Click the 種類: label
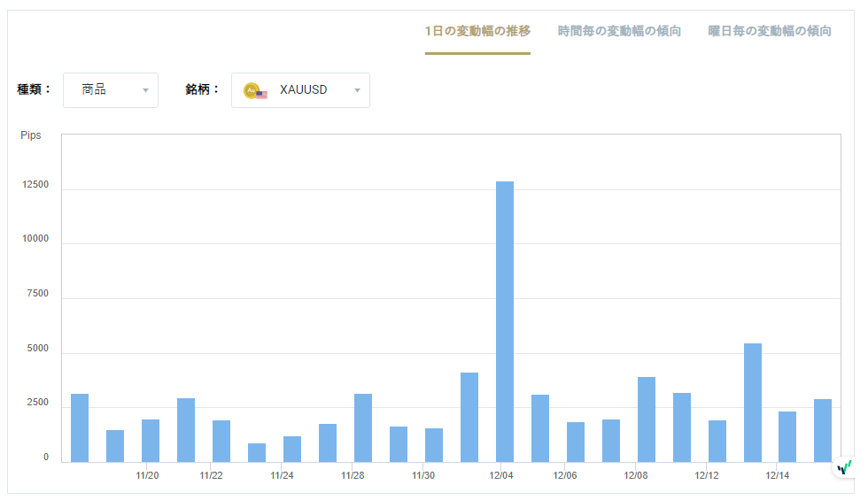Image resolution: width=868 pixels, height=500 pixels. (35, 89)
